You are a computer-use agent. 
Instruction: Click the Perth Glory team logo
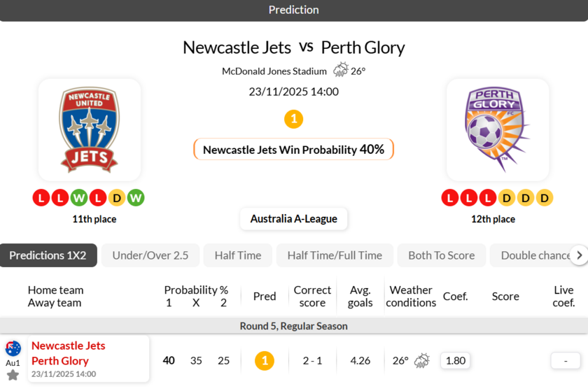point(498,130)
